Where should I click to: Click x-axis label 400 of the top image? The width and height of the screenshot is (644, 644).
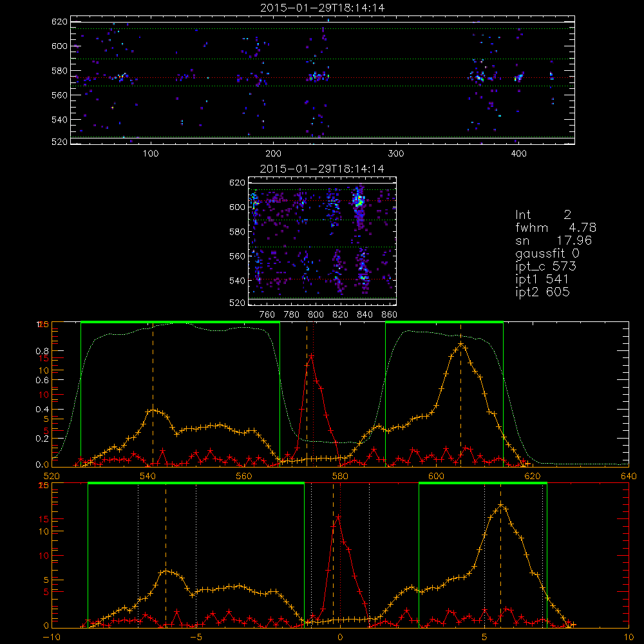pos(518,154)
